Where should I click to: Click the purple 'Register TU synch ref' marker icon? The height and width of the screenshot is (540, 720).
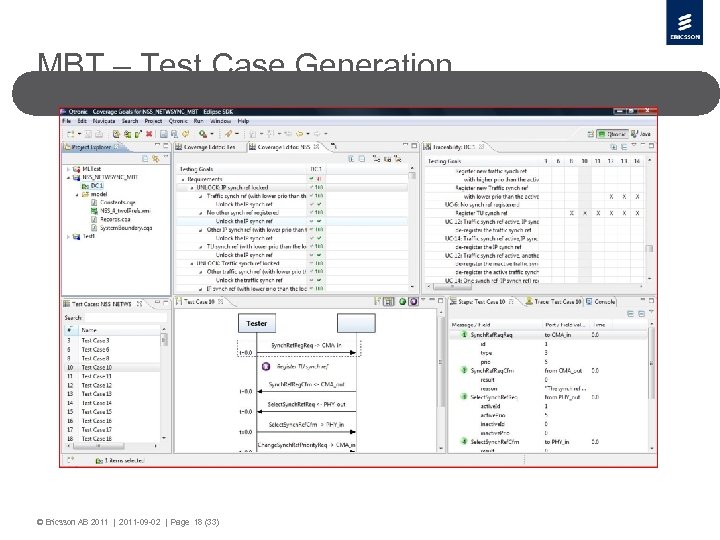pyautogui.click(x=266, y=366)
